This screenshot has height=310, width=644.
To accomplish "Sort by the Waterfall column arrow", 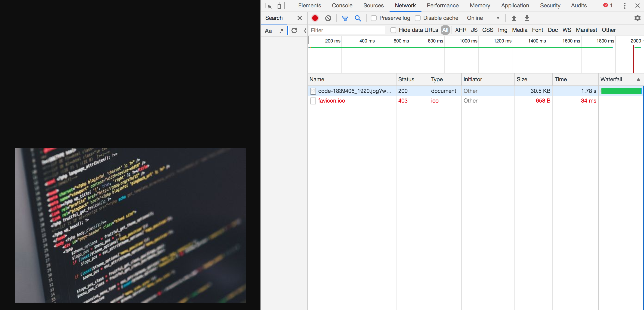I will (x=638, y=79).
